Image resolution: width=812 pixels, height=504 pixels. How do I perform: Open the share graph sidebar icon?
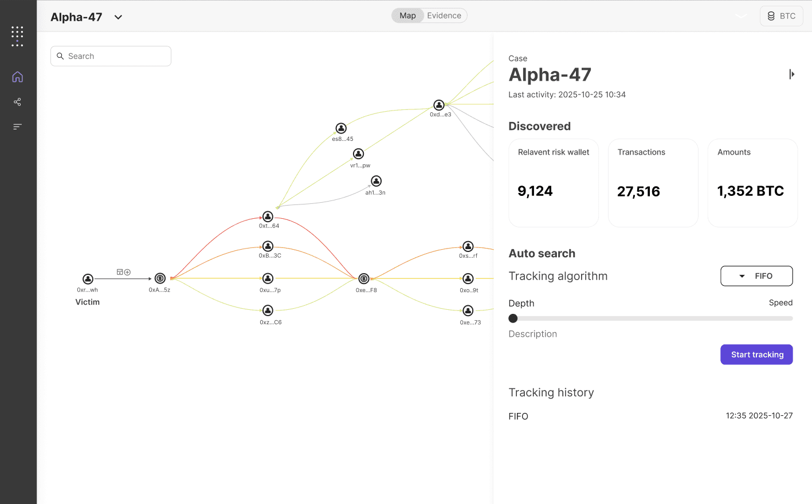click(18, 102)
